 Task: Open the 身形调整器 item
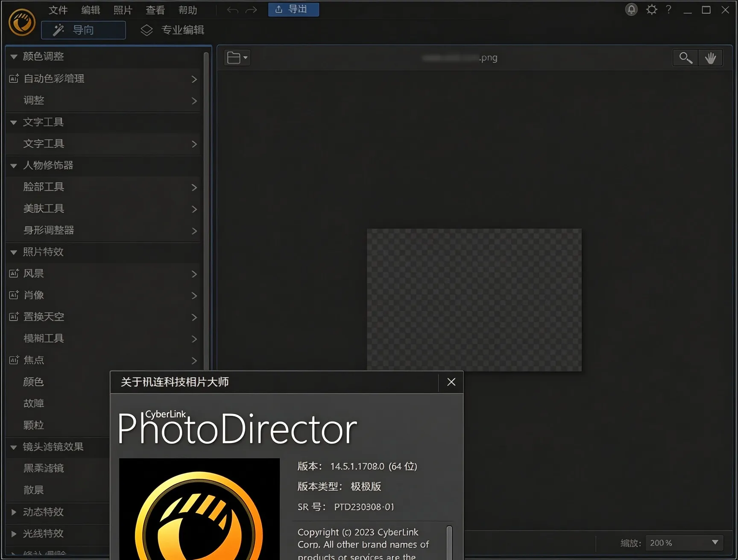click(103, 230)
